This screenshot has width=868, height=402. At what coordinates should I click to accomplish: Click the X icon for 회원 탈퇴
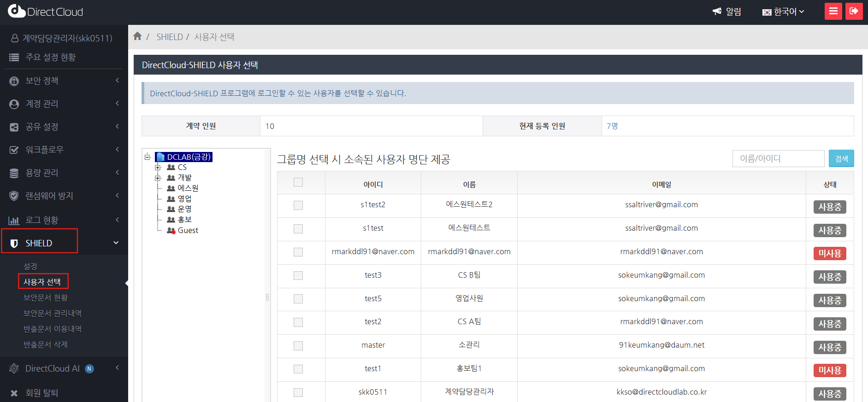14,393
